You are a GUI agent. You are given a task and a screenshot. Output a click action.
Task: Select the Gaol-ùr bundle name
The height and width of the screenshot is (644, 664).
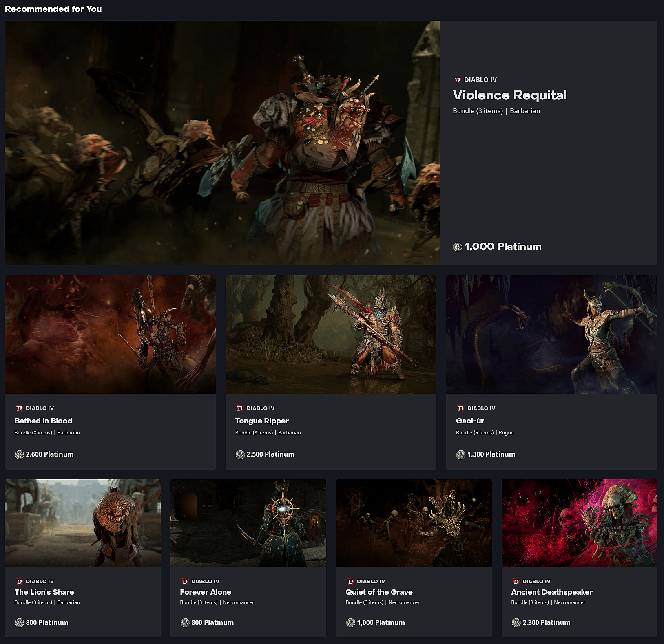(x=469, y=421)
